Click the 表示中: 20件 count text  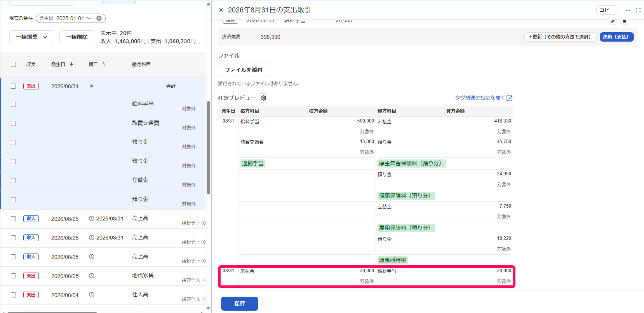click(x=116, y=33)
